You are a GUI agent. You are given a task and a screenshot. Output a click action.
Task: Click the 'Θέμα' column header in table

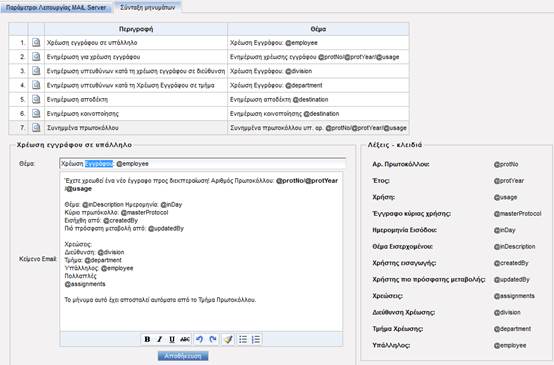(x=318, y=29)
